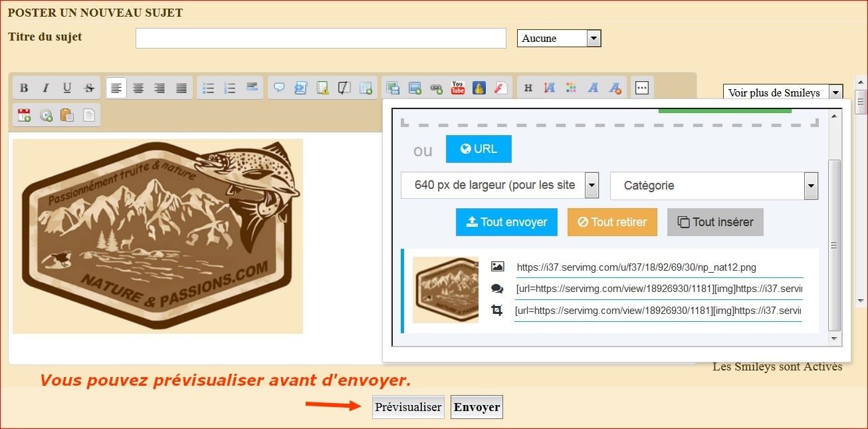Click the smileys panel scrollbar thumb

(861, 102)
